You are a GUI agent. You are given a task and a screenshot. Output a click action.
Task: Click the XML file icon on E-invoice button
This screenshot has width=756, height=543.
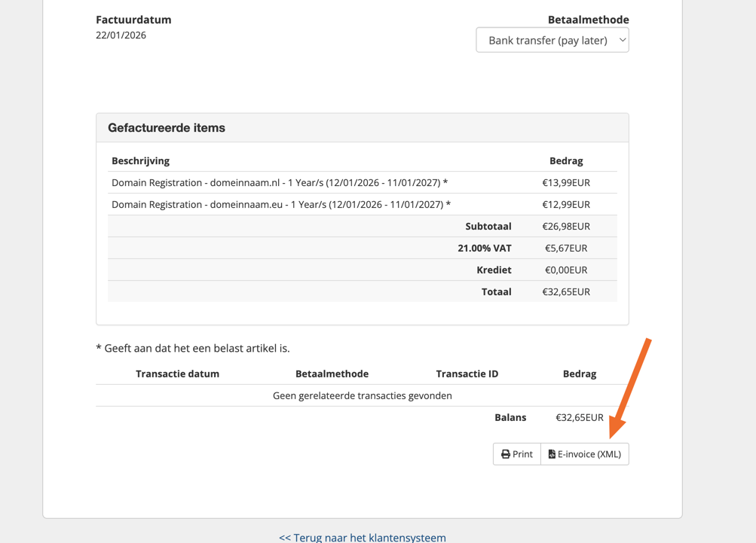click(552, 454)
